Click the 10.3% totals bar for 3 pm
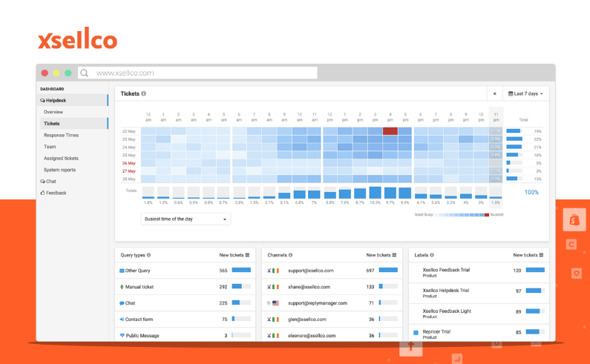Viewport: 590px width, 364px height. [x=375, y=193]
